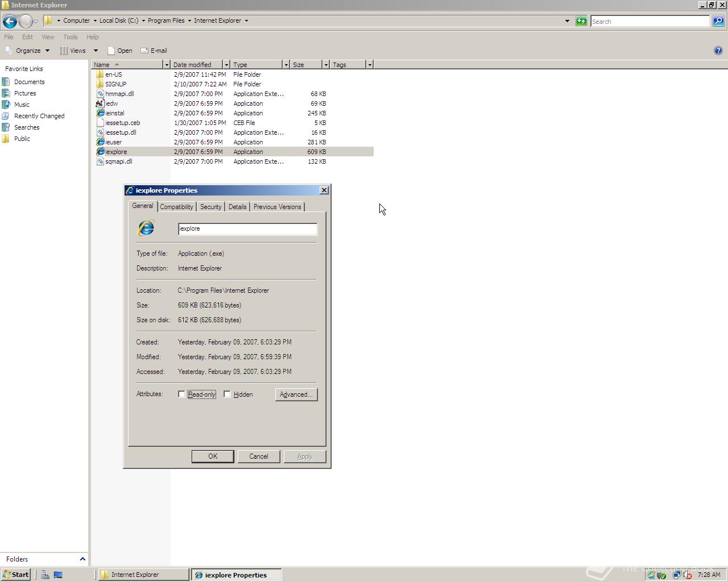Select the iessetup.dll file icon

click(100, 132)
